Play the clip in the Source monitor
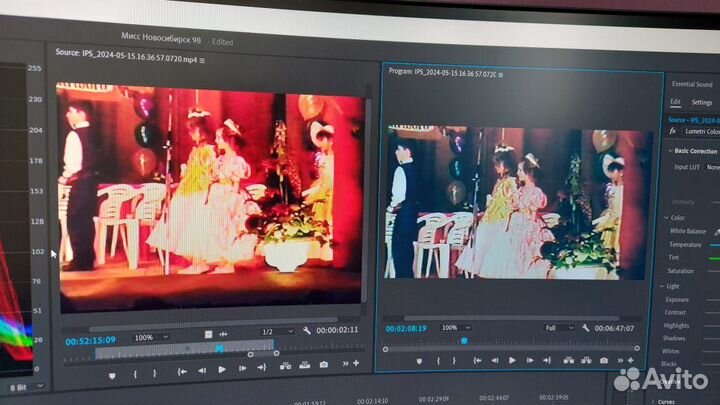The height and width of the screenshot is (405, 720). [222, 370]
